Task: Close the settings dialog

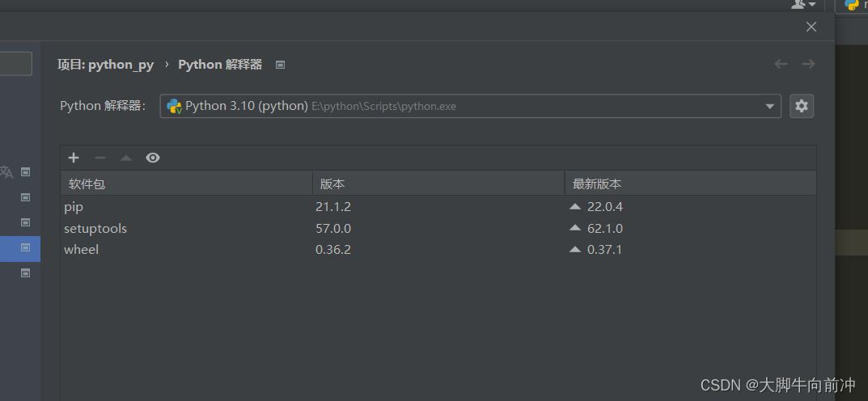Action: tap(811, 27)
